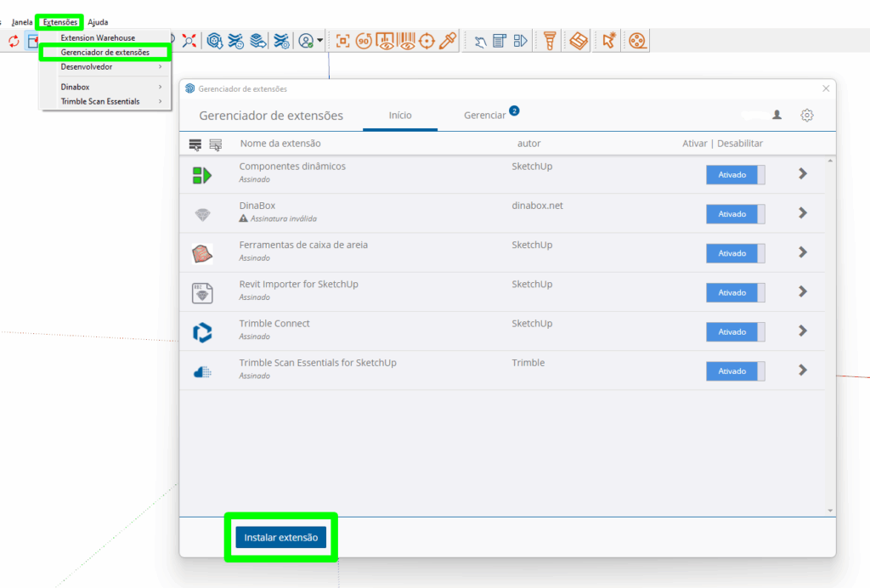Click the Instalar extensão button
Viewport: 870px width, 588px height.
[280, 537]
